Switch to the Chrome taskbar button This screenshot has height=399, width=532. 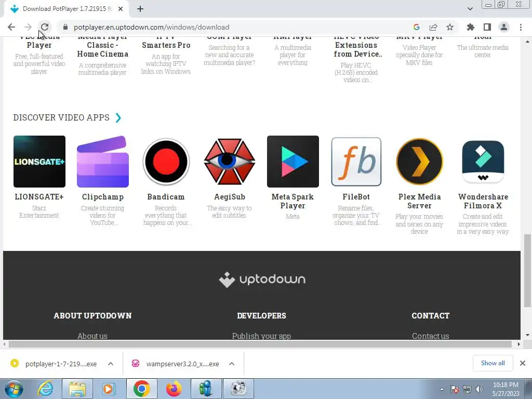142,389
